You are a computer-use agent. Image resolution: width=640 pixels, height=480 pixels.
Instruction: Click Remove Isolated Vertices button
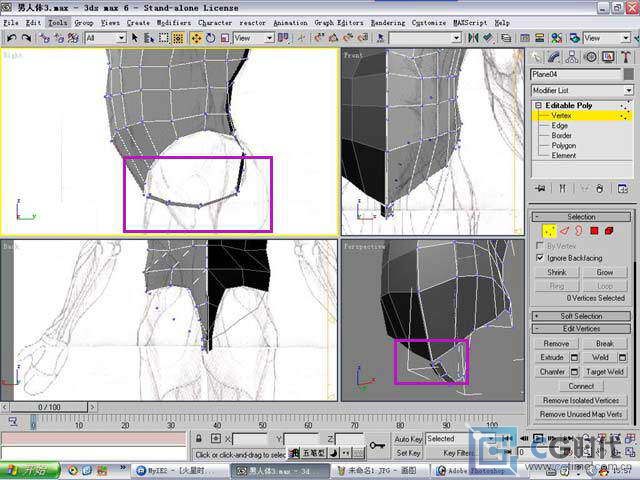tap(581, 401)
